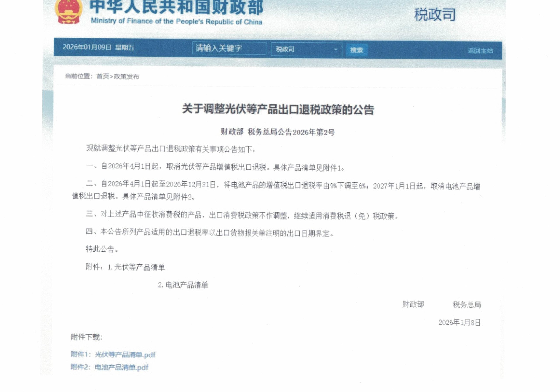Click the header date 2026年01月09日

coord(87,47)
